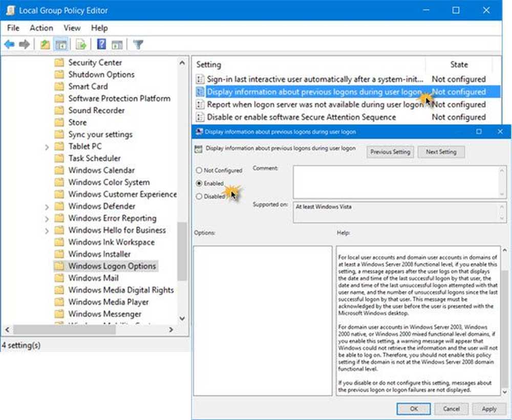Viewport: 512px width, 420px height.
Task: Click the blue Back arrow in toolbar
Action: [x=9, y=45]
